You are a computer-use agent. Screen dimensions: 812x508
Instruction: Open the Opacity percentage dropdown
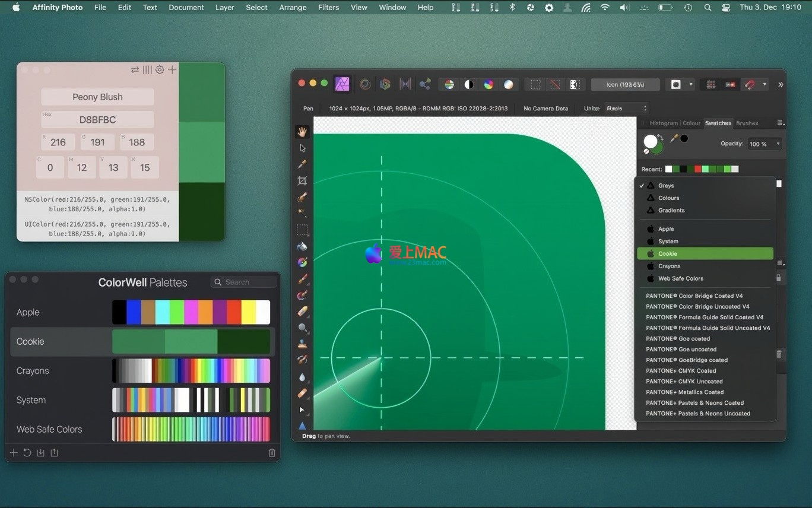tap(778, 144)
